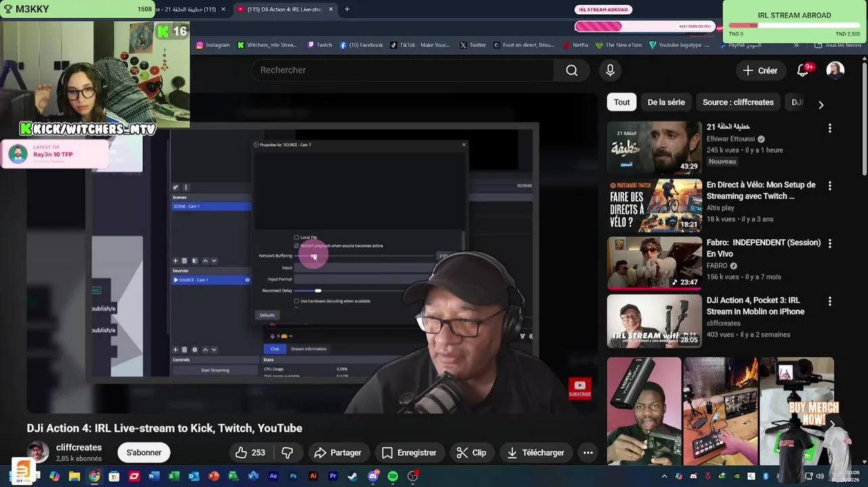Viewport: 868px width, 487px height.
Task: Open the account avatar menu
Action: click(836, 70)
